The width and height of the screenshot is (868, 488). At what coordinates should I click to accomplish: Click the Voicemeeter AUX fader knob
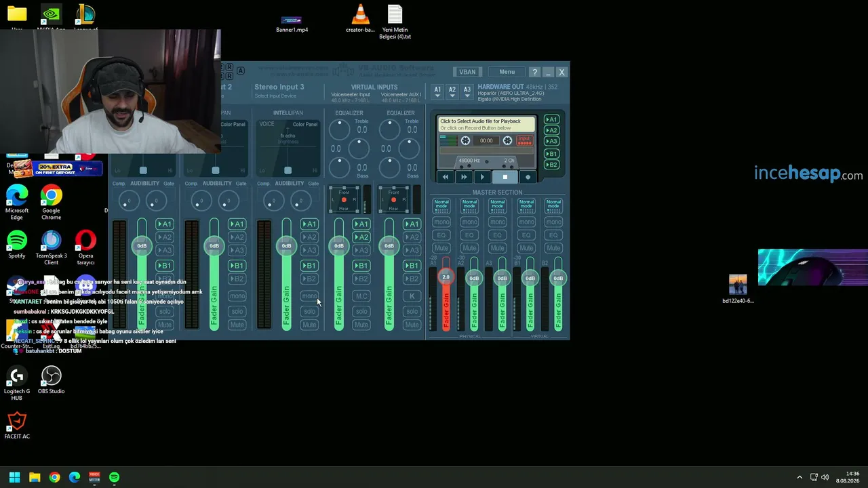389,245
